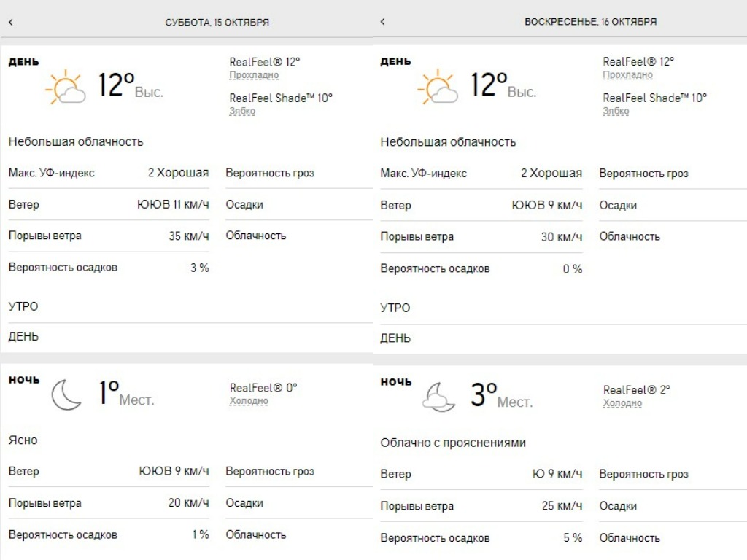The height and width of the screenshot is (560, 747).
Task: Click the Холодно link under Sunday night RealFeel
Action: point(622,403)
